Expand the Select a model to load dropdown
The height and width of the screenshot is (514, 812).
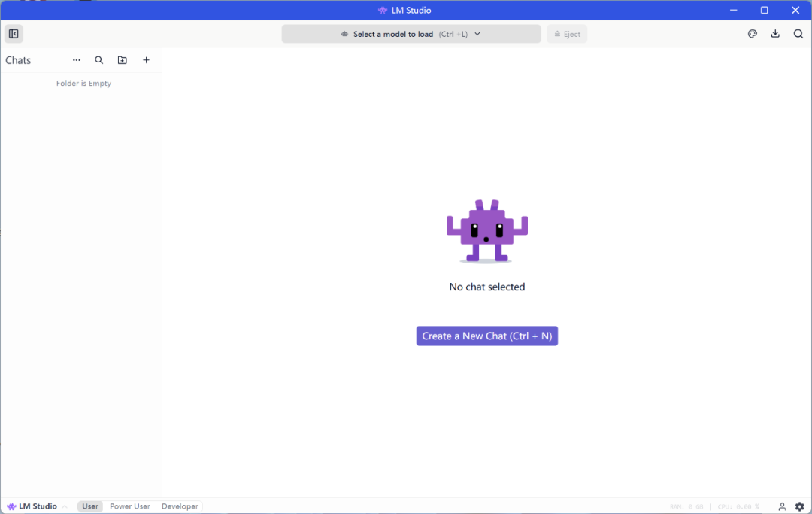pos(411,34)
